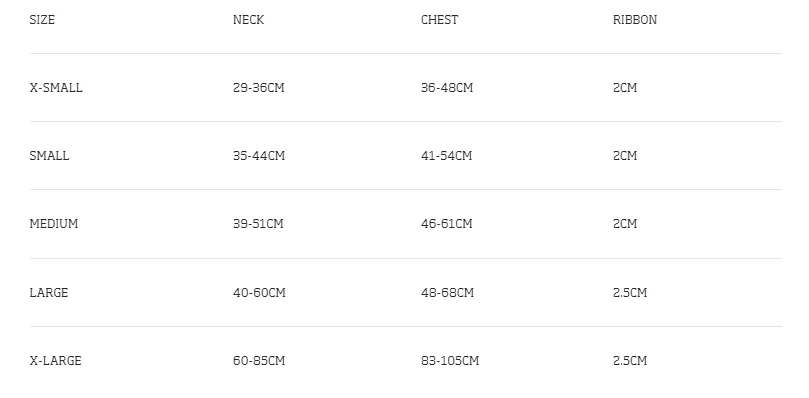Click the 39-51CM neck value
Viewport: 809px width, 398px height.
258,224
